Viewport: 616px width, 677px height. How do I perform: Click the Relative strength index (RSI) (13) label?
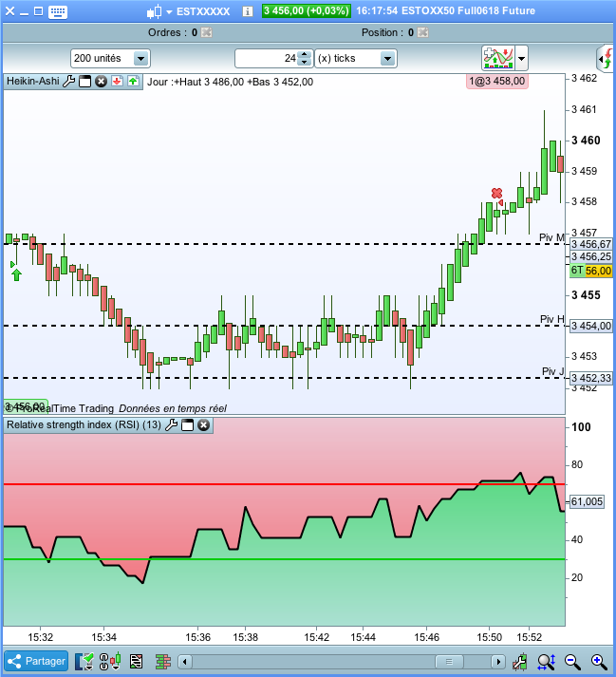[84, 424]
